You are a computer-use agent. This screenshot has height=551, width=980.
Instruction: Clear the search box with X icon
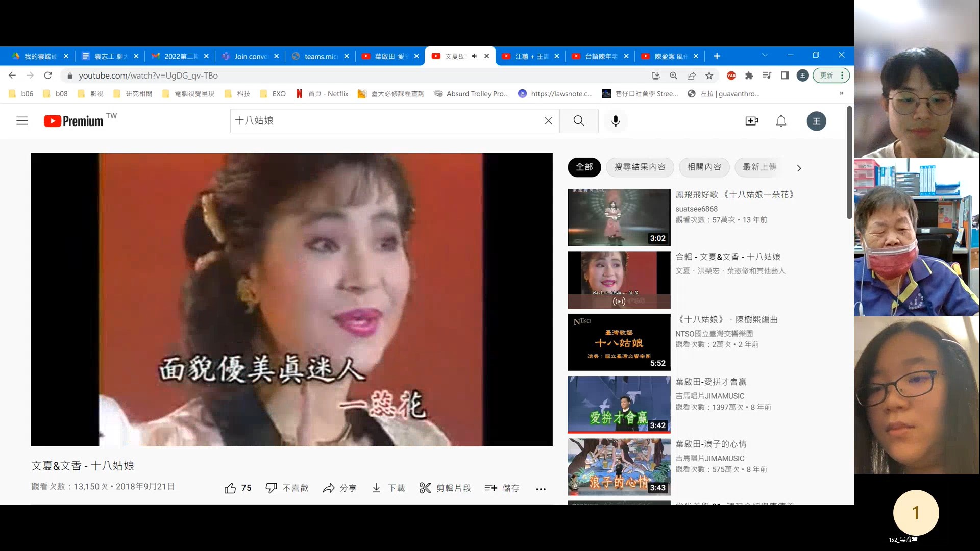coord(548,121)
